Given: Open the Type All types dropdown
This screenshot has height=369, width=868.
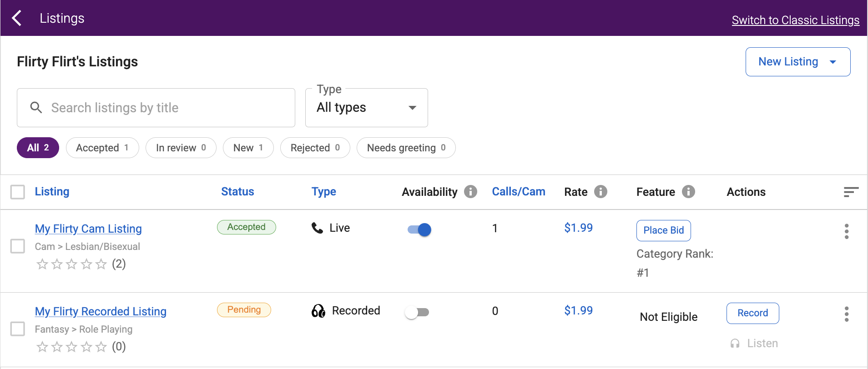Looking at the screenshot, I should pyautogui.click(x=367, y=108).
